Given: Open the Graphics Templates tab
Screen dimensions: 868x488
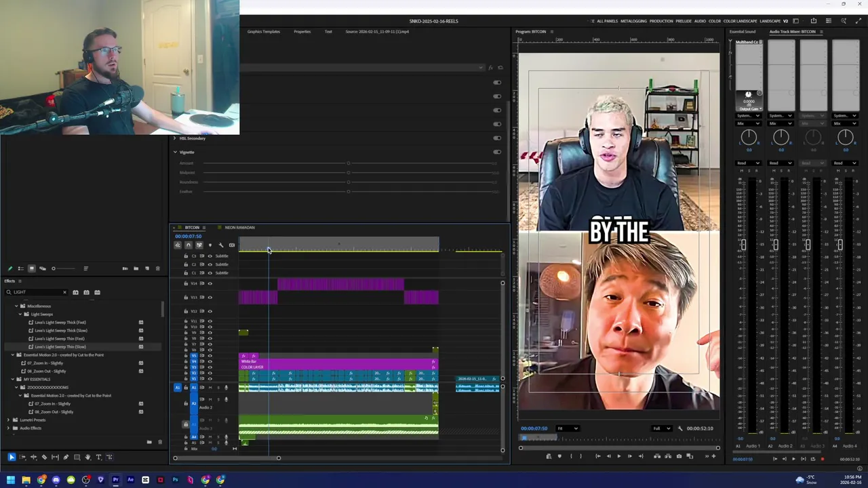Looking at the screenshot, I should coord(263,32).
